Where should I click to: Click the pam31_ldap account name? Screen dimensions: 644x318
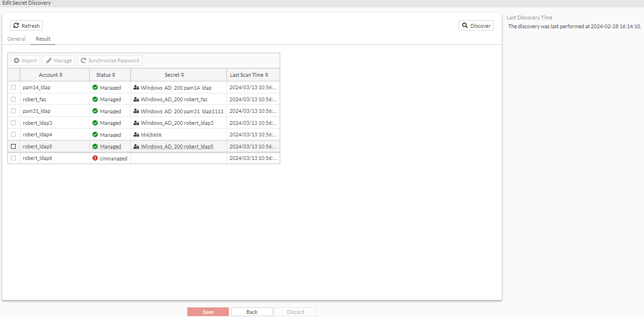point(37,111)
